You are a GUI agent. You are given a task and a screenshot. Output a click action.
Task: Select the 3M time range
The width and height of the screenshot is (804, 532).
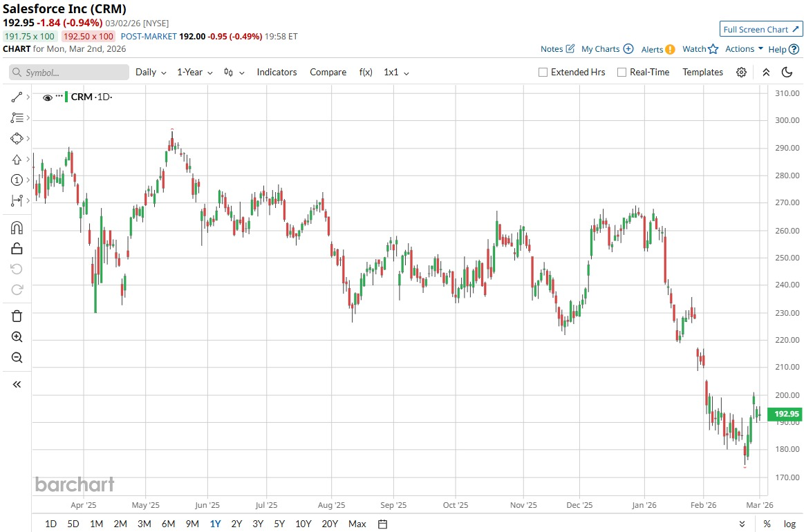(x=144, y=524)
